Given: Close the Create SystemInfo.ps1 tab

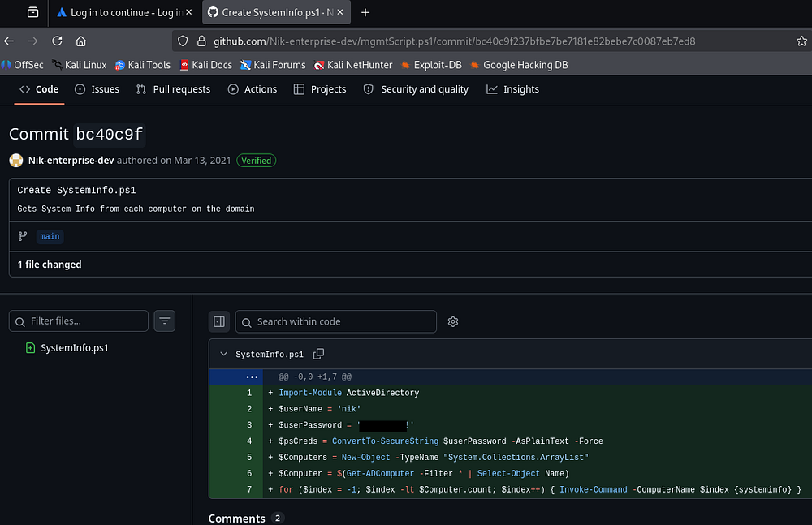Looking at the screenshot, I should click(341, 12).
